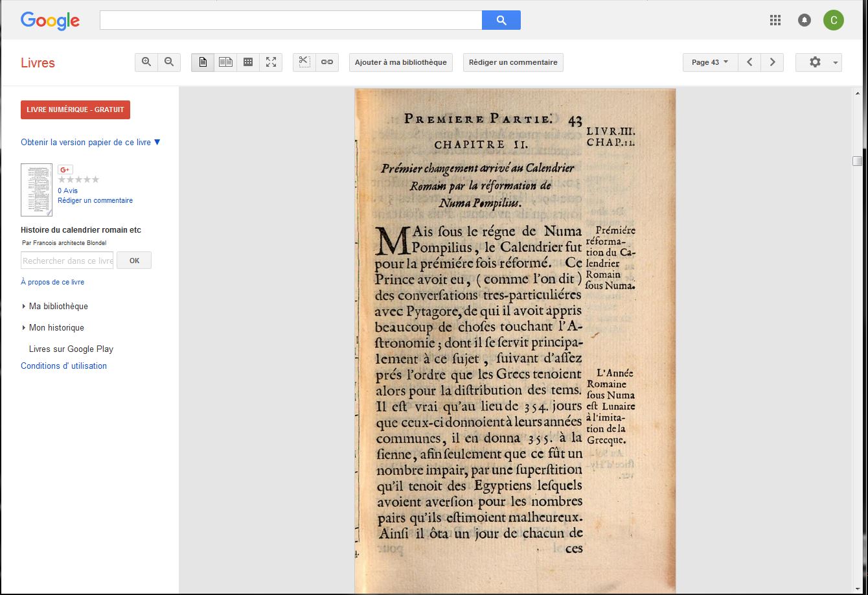This screenshot has width=868, height=595.
Task: Switch to two-page view mode
Action: 225,62
